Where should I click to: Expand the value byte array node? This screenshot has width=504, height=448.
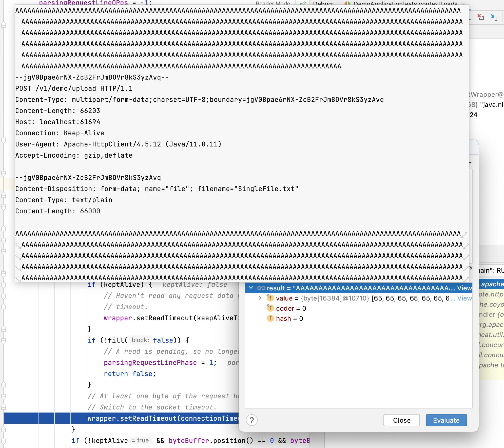[x=260, y=298]
